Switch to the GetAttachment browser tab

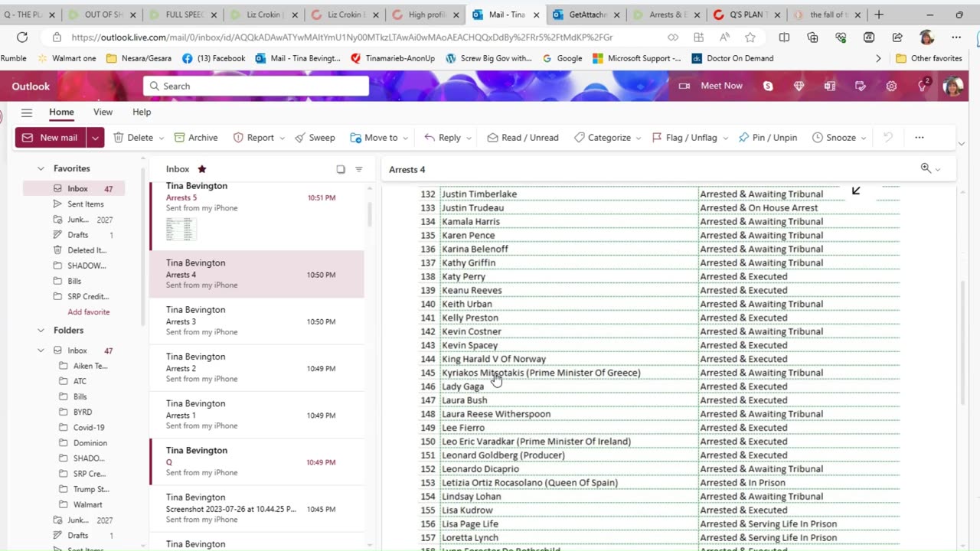click(585, 15)
